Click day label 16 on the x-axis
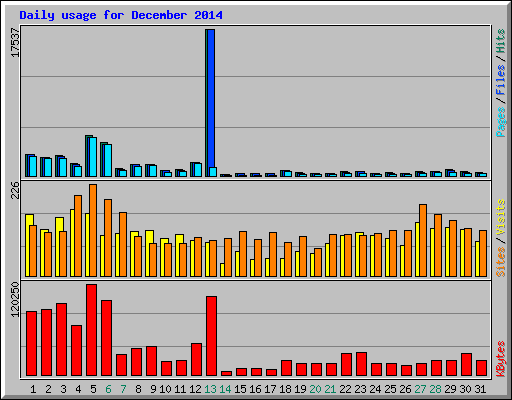Viewport: 512px width, 400px height. point(255,389)
